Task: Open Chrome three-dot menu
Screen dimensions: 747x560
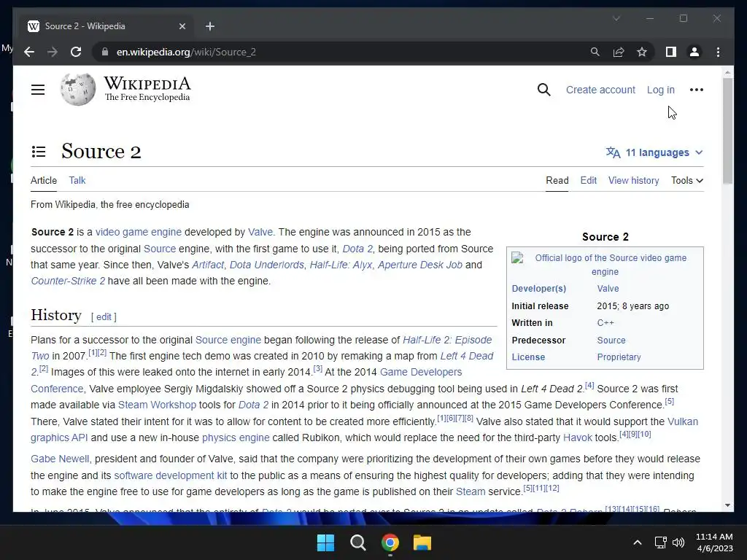Action: pos(718,52)
